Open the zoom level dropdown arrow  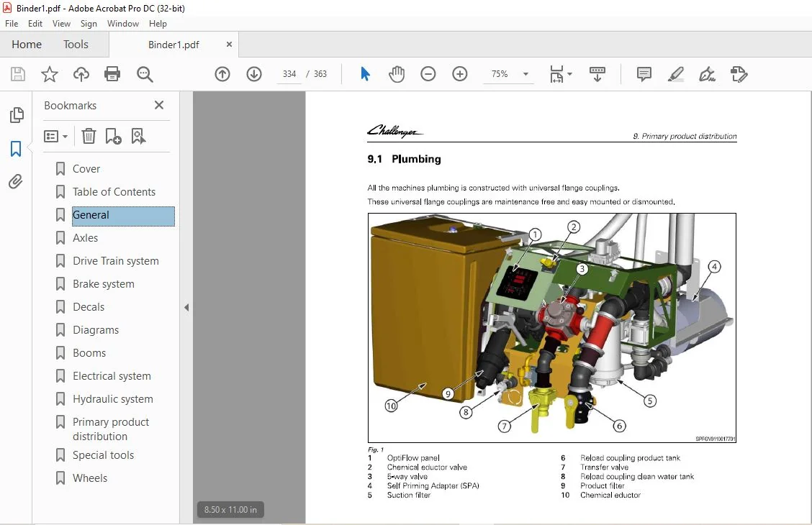[525, 74]
